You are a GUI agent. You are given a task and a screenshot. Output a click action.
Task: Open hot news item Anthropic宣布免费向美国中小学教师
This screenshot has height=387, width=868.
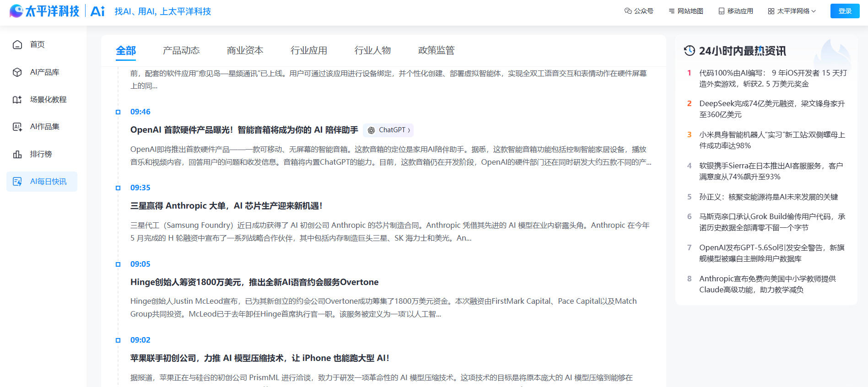(768, 284)
